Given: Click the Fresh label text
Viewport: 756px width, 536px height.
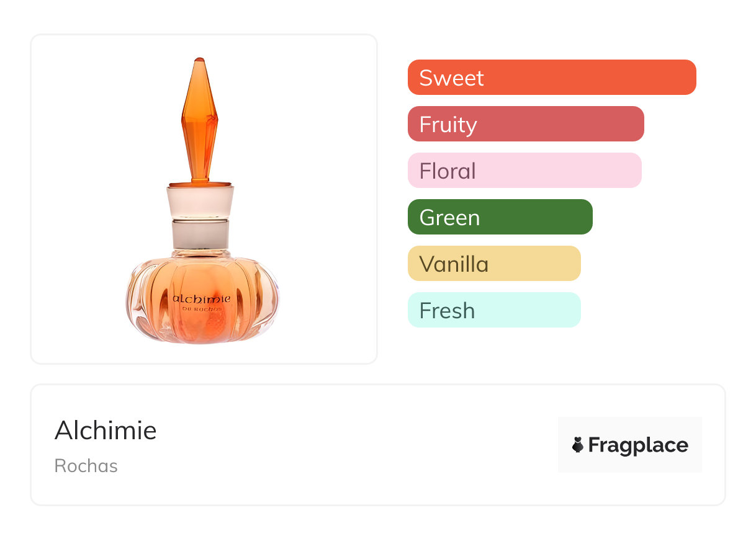Looking at the screenshot, I should coord(447,310).
